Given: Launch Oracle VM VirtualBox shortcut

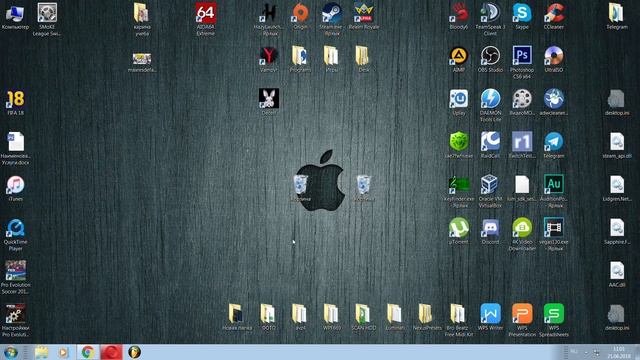Looking at the screenshot, I should [x=490, y=185].
